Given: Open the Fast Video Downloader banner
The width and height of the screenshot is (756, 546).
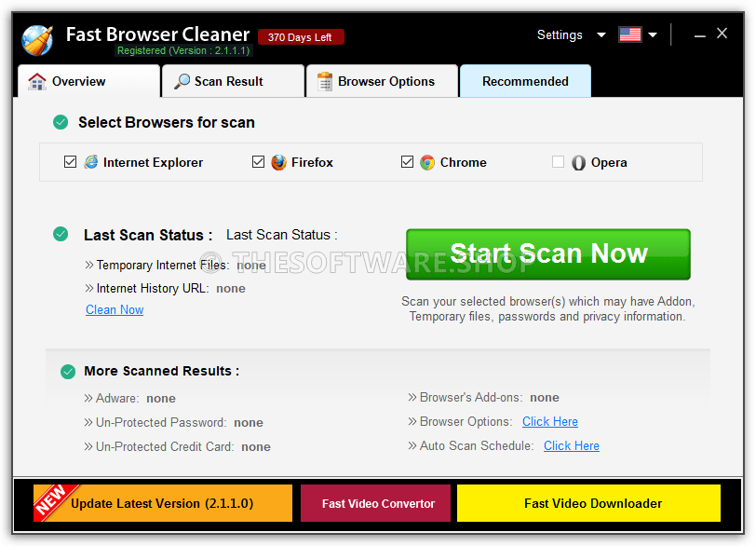Looking at the screenshot, I should pyautogui.click(x=588, y=503).
